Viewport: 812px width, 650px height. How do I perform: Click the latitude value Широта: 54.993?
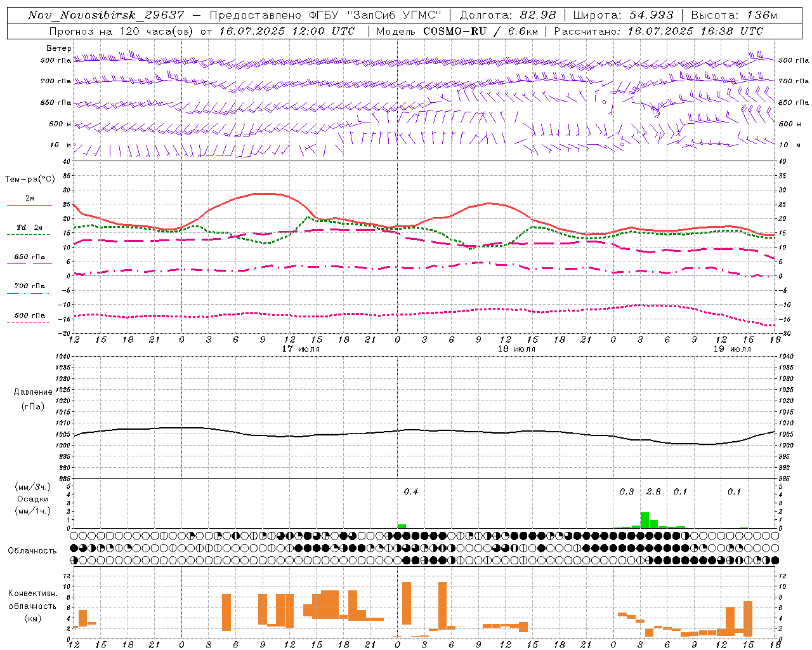pyautogui.click(x=623, y=15)
